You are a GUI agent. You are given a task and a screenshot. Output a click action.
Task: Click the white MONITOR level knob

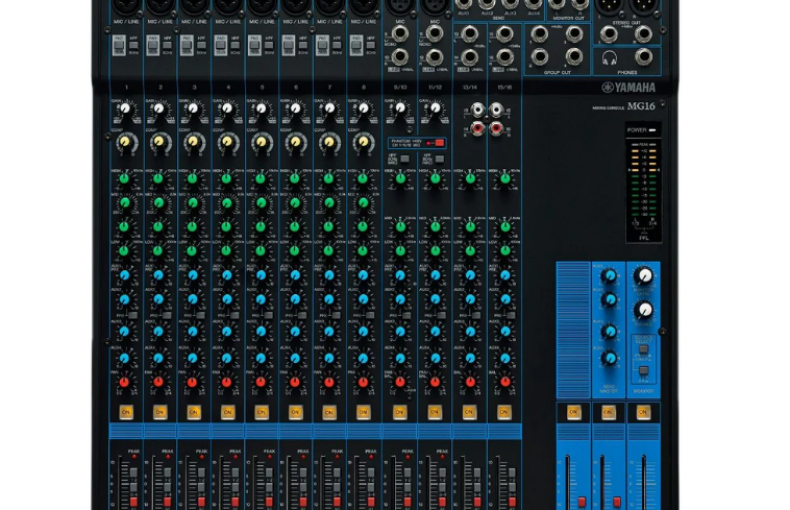point(643,276)
